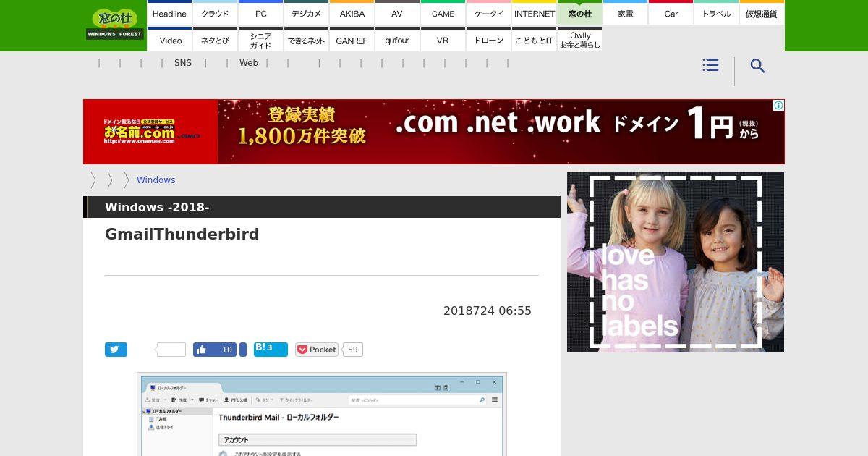Switch to the デジカメ tab
Viewport: 868px width, 456px height.
[306, 13]
